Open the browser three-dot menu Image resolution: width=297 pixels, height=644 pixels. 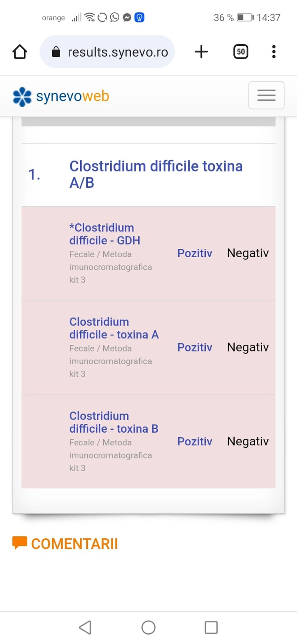274,52
